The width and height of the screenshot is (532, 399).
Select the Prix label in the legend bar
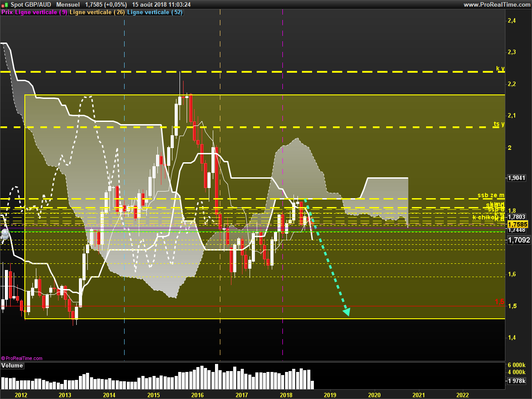point(7,12)
